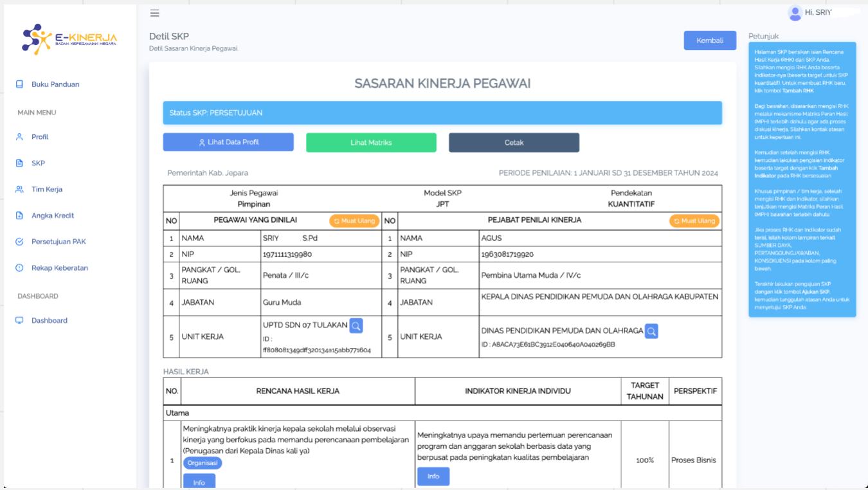868x490 pixels.
Task: Click the Guru Muda jabatan cell
Action: point(321,302)
